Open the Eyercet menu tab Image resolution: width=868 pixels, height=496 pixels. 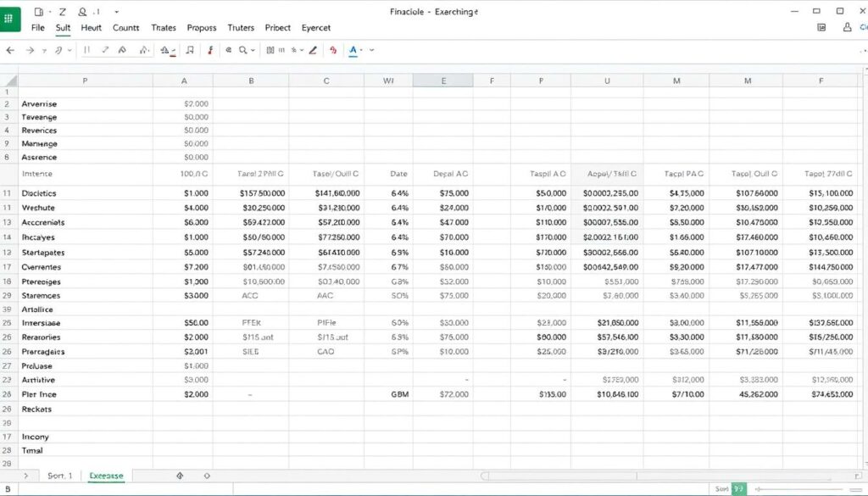coord(315,28)
